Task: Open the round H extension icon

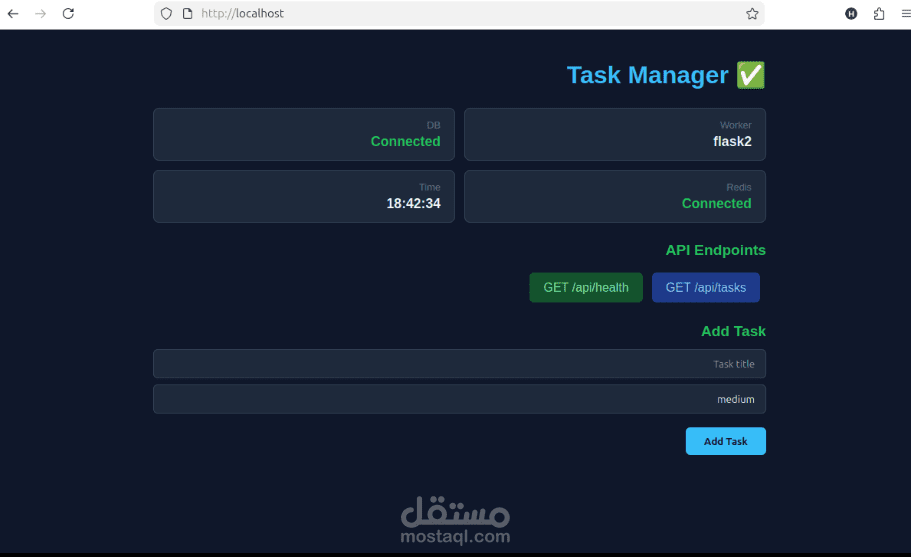Action: tap(851, 13)
